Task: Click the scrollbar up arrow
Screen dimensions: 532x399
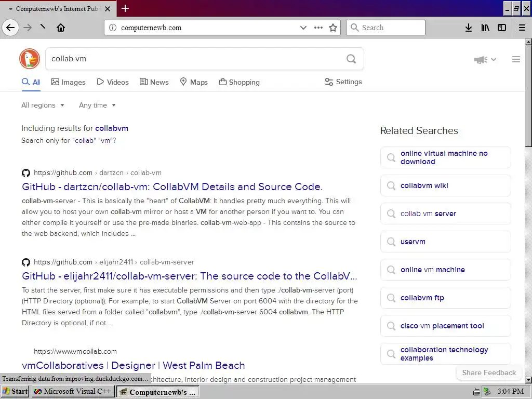Action: 528,42
